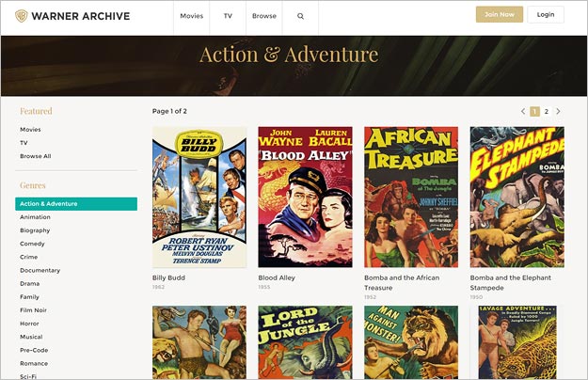Go to previous page arrow
The image size is (588, 380).
[x=523, y=111]
